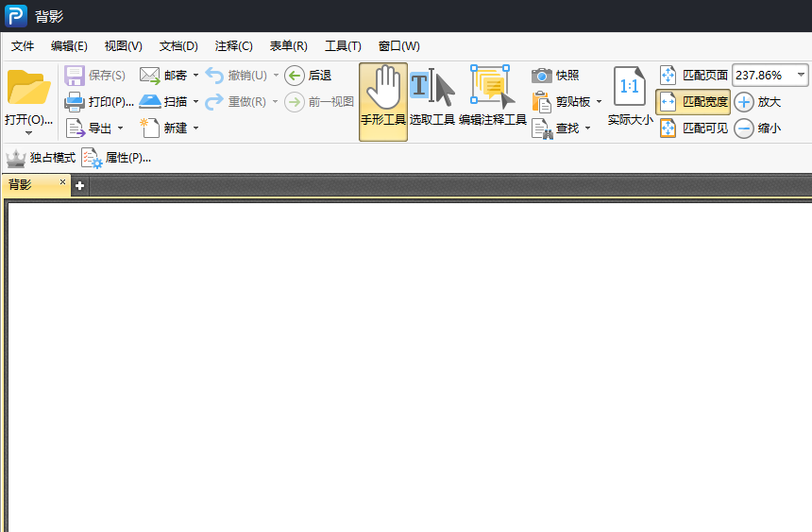The width and height of the screenshot is (812, 532).
Task: Add a new tab with plus button
Action: (79, 185)
